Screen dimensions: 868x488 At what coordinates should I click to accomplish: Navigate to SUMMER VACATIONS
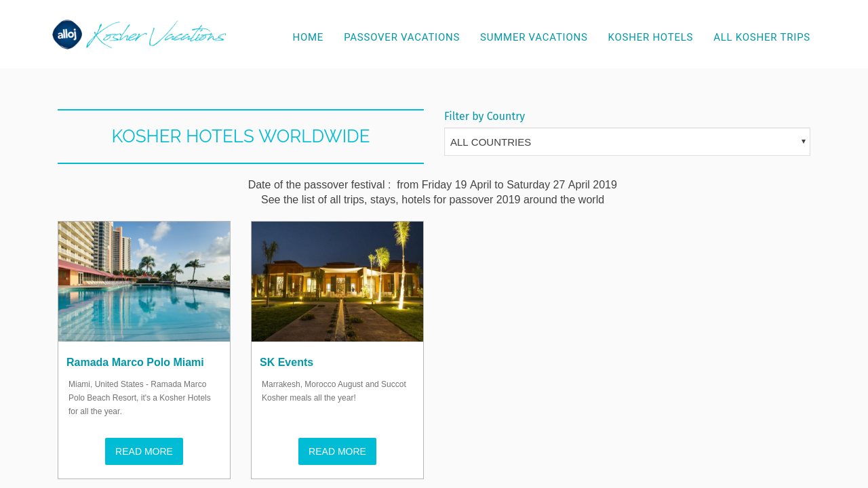(x=534, y=37)
